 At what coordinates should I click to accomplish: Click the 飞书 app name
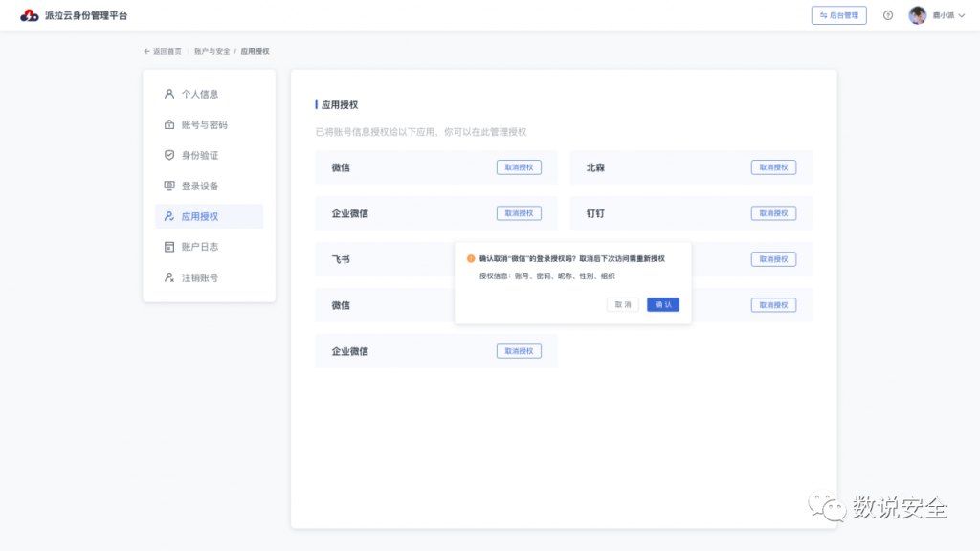(x=341, y=259)
